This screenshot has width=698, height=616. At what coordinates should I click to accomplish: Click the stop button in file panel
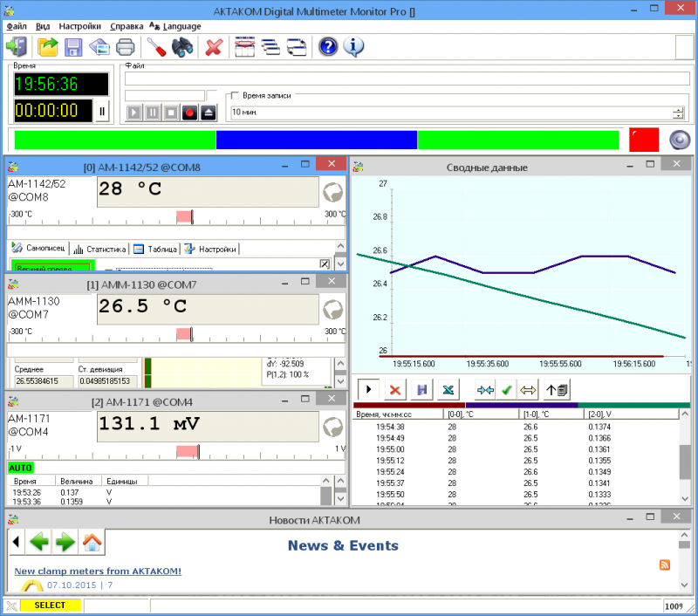pyautogui.click(x=171, y=113)
